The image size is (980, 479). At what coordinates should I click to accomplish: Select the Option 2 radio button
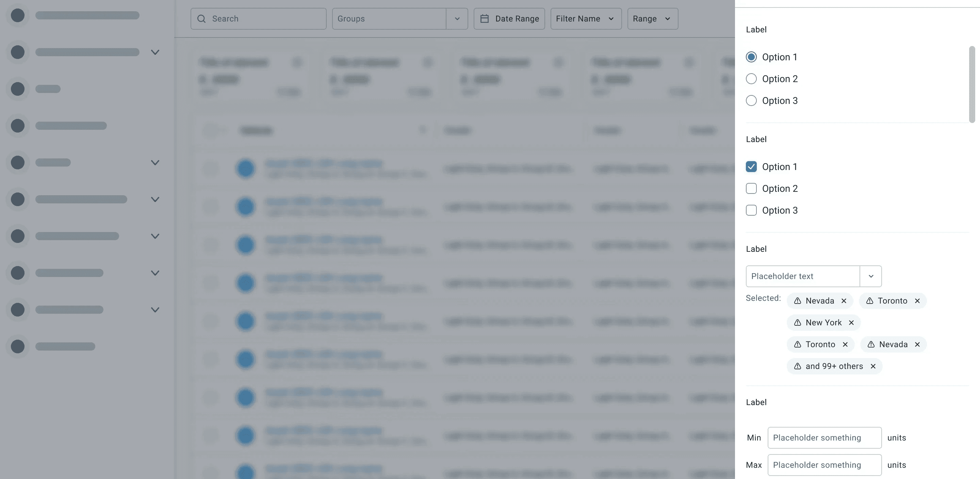[751, 79]
